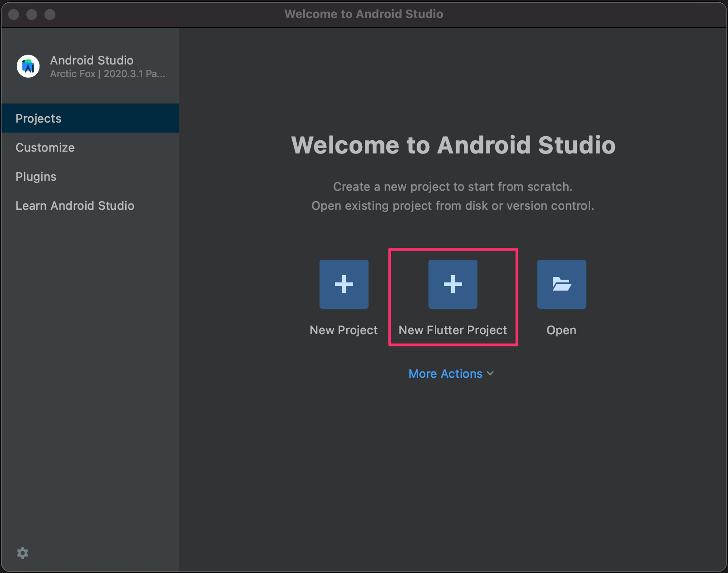Click the chevron next to More Actions
Screen dimensions: 728x573
(x=490, y=374)
